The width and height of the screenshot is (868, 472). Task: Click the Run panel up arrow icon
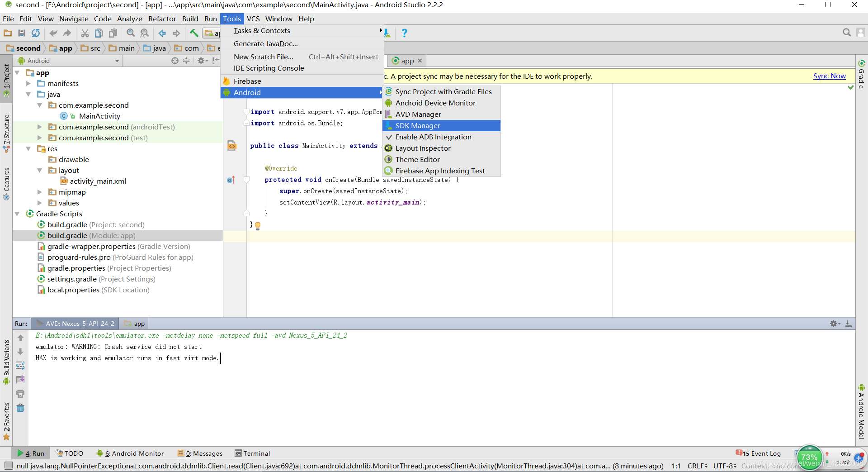[20, 338]
